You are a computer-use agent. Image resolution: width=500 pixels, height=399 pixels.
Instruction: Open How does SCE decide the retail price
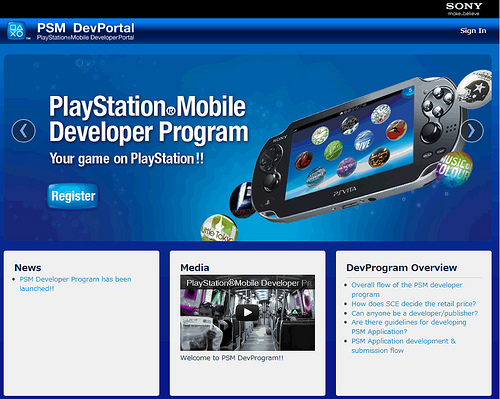pos(414,304)
